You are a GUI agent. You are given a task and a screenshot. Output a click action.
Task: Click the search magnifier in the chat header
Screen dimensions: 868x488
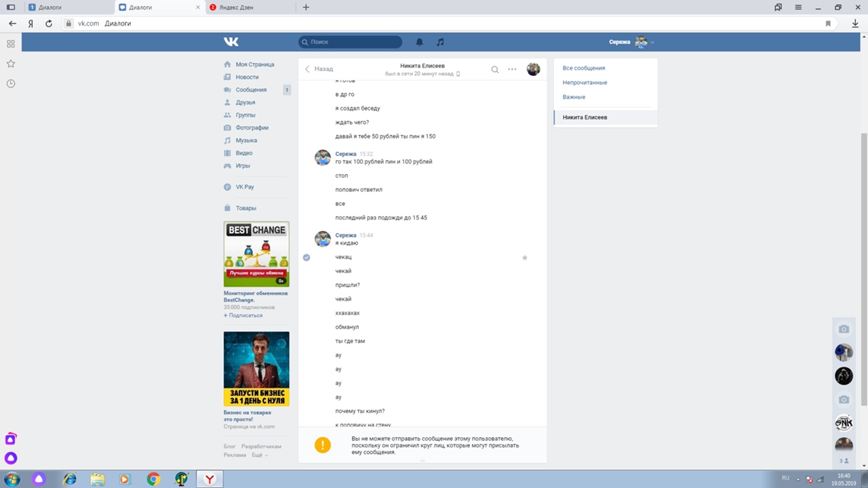click(x=495, y=69)
